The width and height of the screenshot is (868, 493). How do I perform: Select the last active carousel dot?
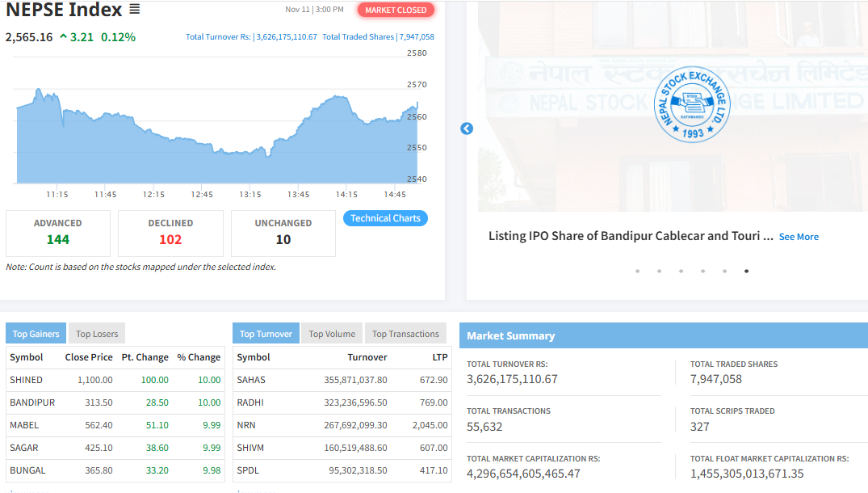(x=746, y=272)
